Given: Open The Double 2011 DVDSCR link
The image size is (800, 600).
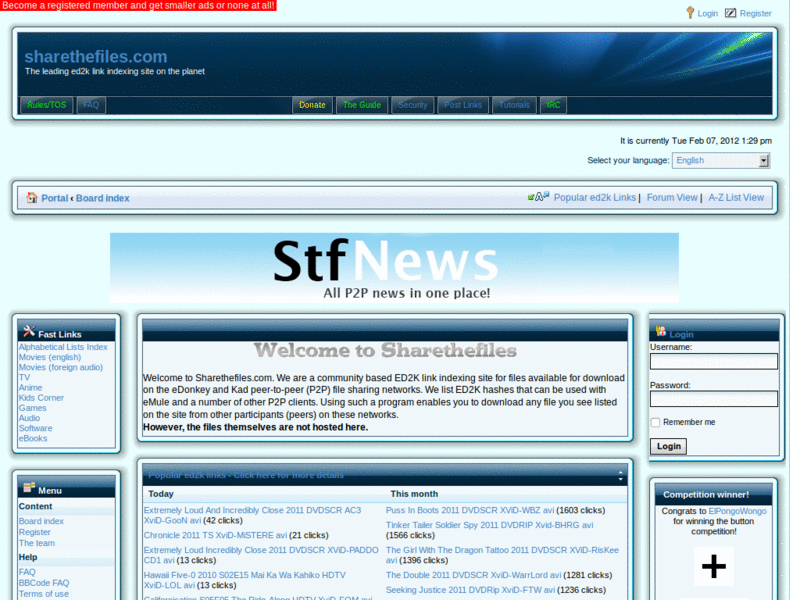Looking at the screenshot, I should (x=473, y=575).
